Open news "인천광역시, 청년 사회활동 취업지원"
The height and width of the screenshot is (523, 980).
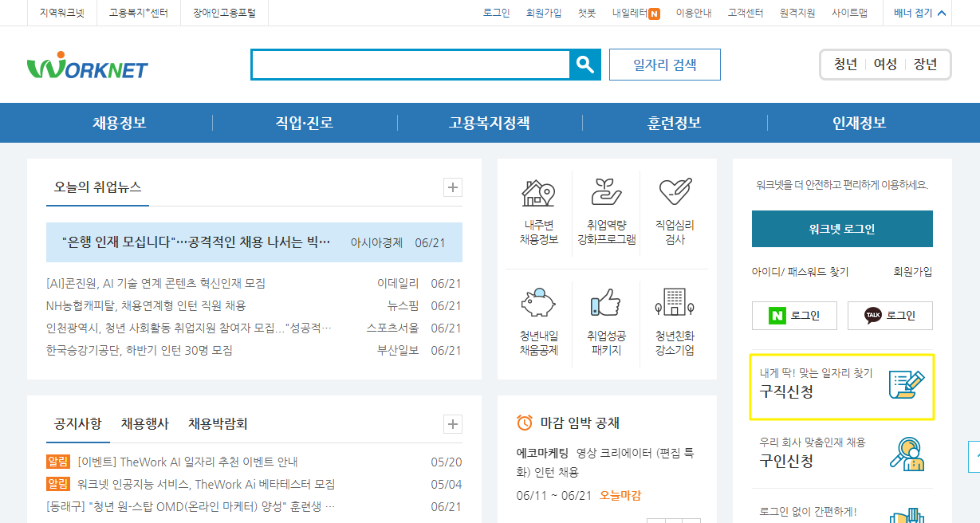(189, 328)
